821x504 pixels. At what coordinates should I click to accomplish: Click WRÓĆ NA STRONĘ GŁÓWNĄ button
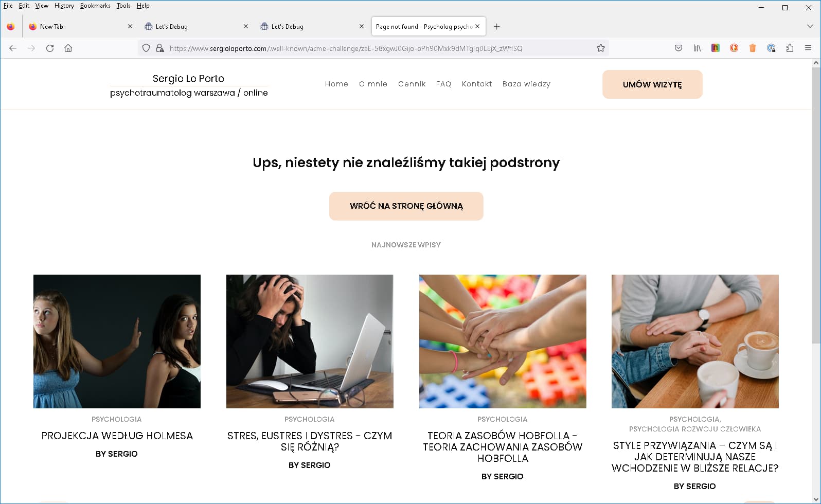pos(406,206)
